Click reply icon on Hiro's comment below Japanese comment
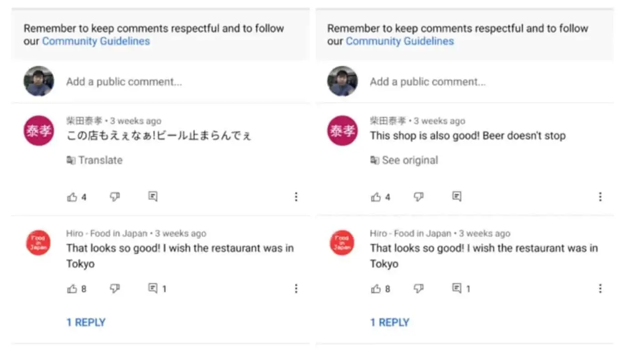The height and width of the screenshot is (351, 644). click(153, 288)
